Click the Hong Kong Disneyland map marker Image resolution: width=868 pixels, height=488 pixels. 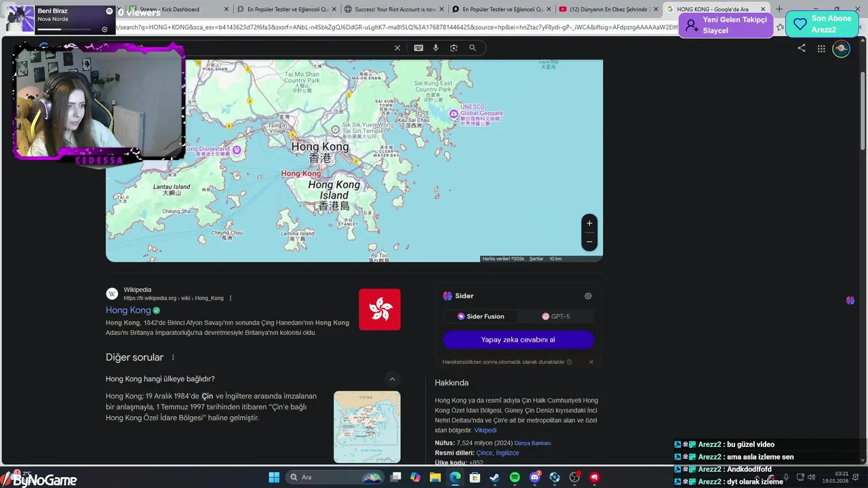(x=237, y=150)
